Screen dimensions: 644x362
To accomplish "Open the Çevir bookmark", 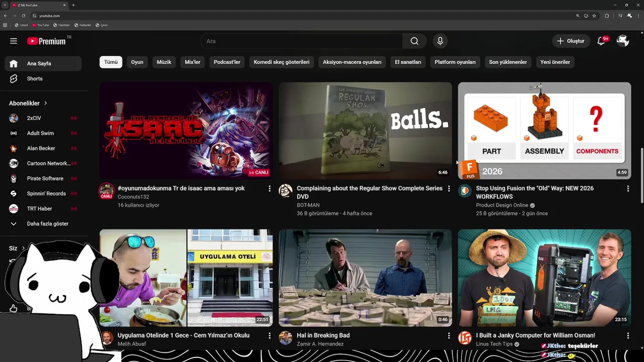I will click(102, 25).
